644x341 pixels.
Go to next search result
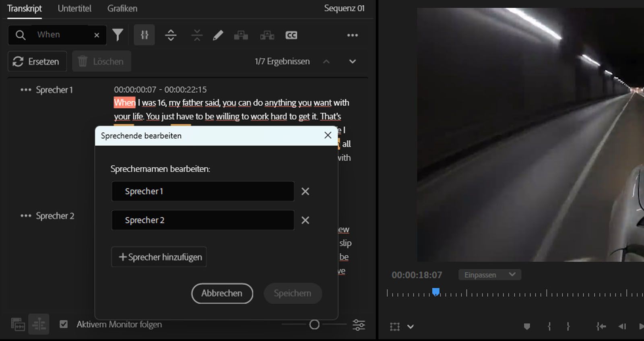coord(353,62)
